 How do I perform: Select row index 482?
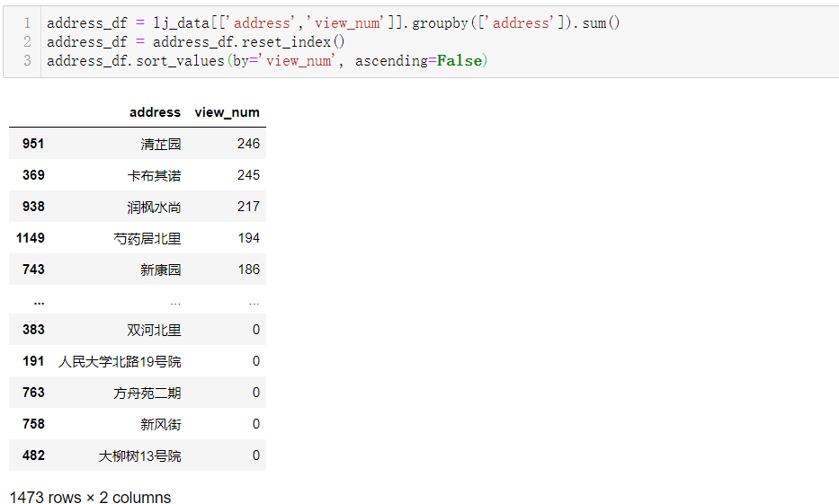[33, 455]
